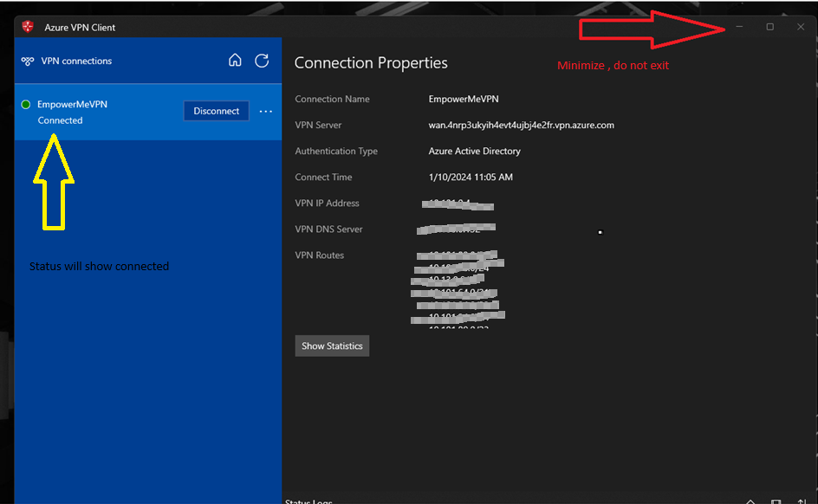Select the Connected status entry
Viewport: 818px width, 504px height.
[60, 120]
